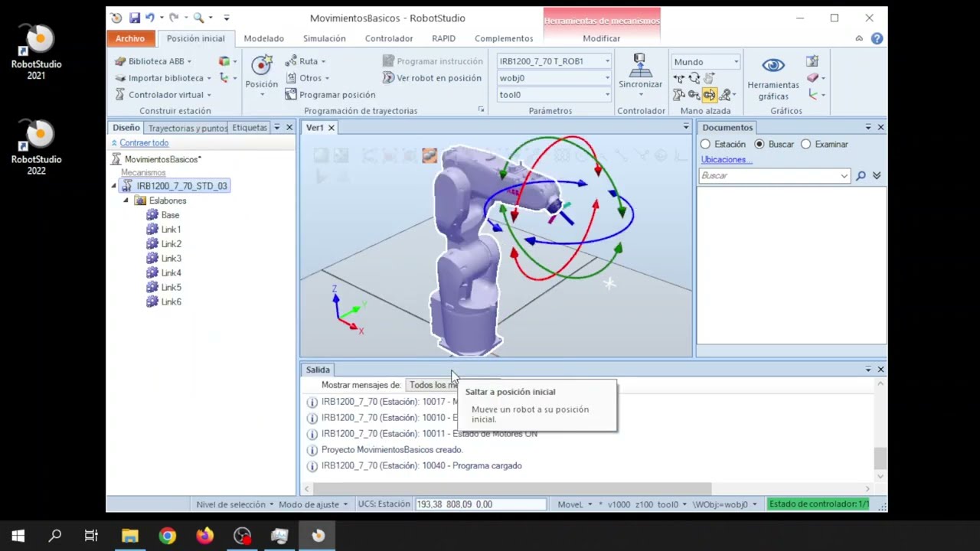Open the Complementos ribbon tab
The image size is (980, 551).
tap(504, 38)
